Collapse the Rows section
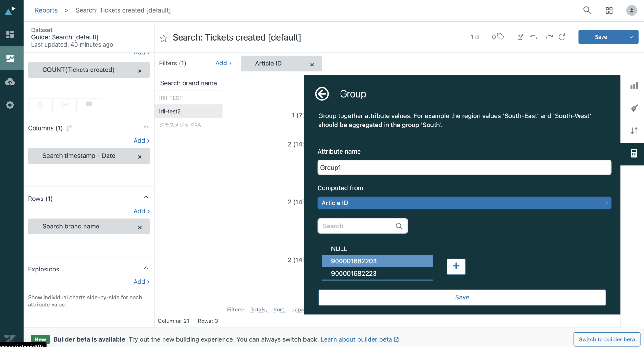This screenshot has width=644, height=347. point(146,197)
